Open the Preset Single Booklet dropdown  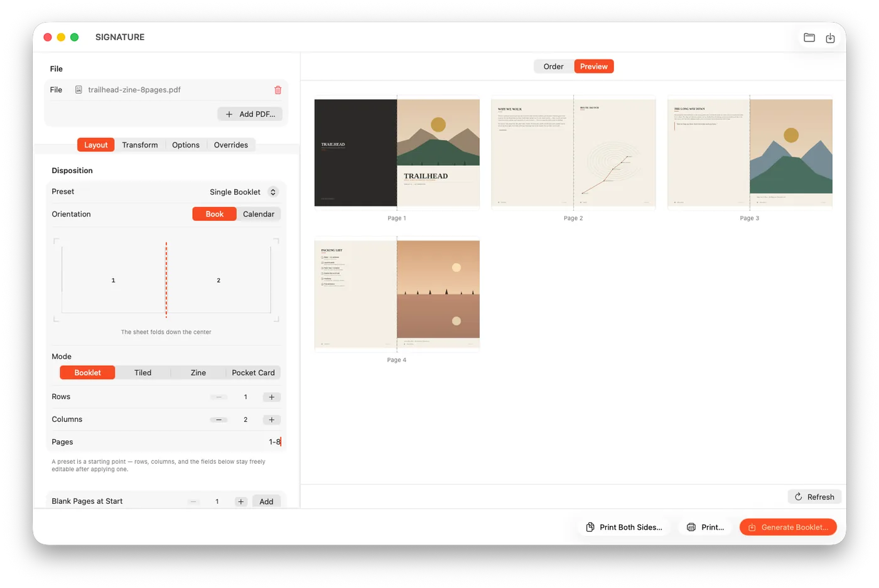244,192
